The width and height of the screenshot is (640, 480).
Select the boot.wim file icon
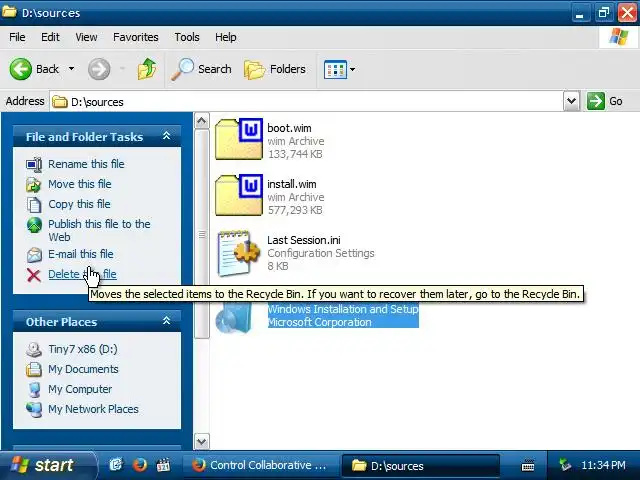point(239,139)
